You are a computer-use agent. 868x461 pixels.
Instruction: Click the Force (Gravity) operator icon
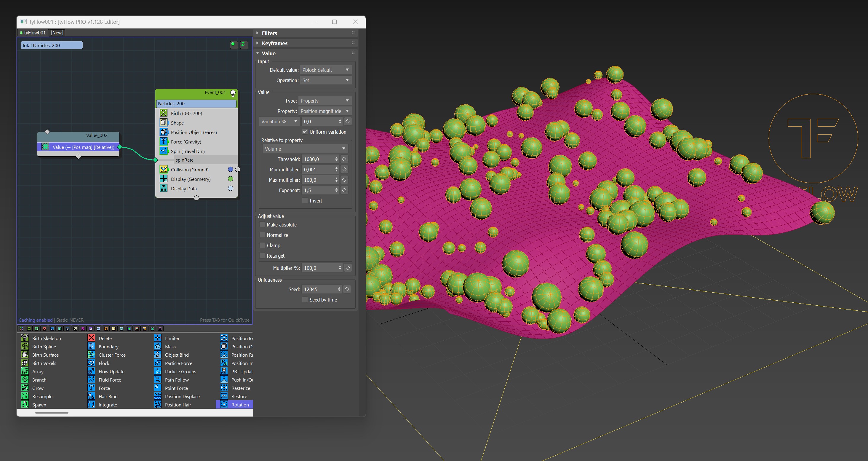tap(163, 141)
